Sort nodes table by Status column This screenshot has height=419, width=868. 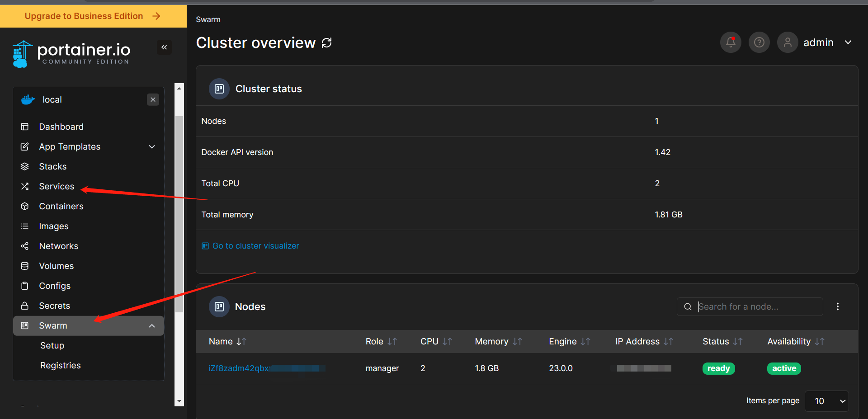tap(722, 342)
